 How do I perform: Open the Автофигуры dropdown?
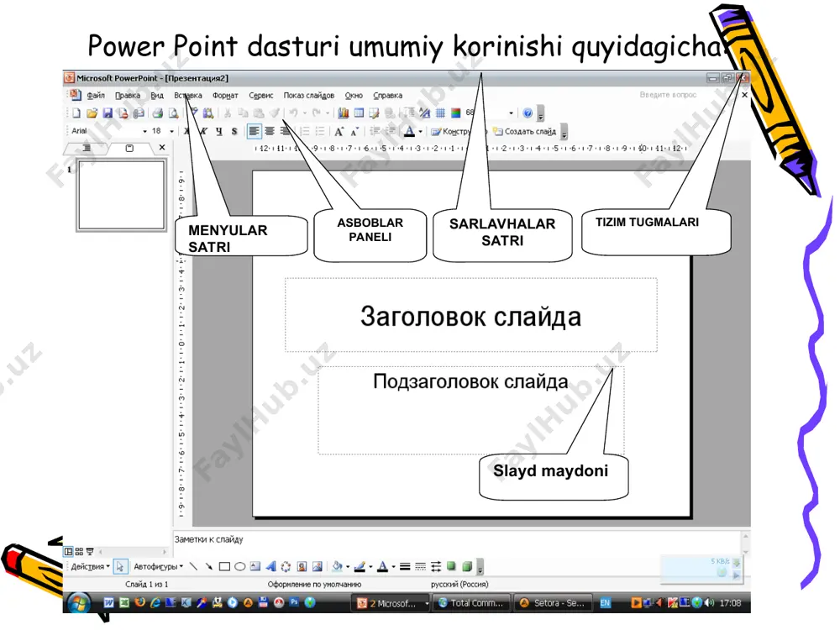158,566
